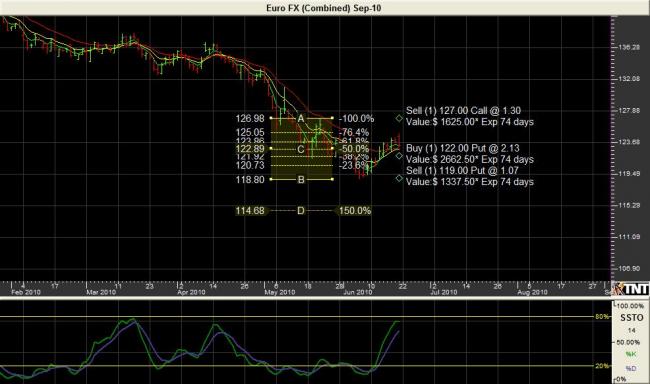Click the SSTO indicator label
The width and height of the screenshot is (650, 384).
tap(632, 318)
